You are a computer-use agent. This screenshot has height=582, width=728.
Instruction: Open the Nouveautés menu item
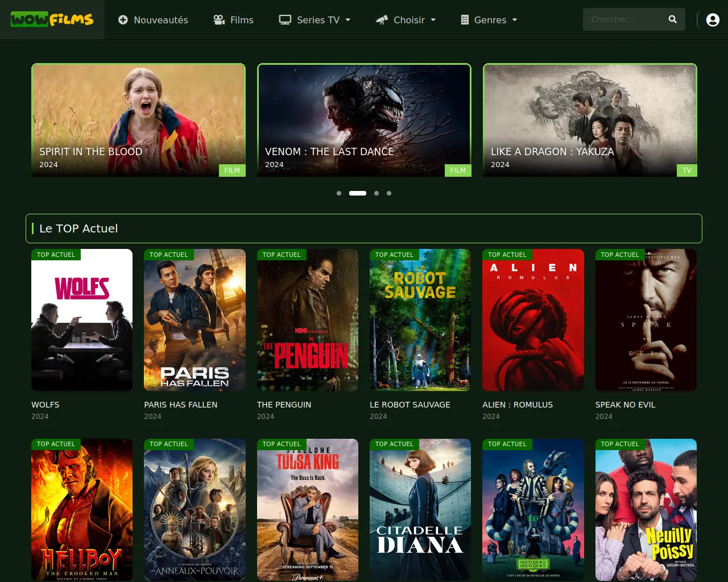153,20
